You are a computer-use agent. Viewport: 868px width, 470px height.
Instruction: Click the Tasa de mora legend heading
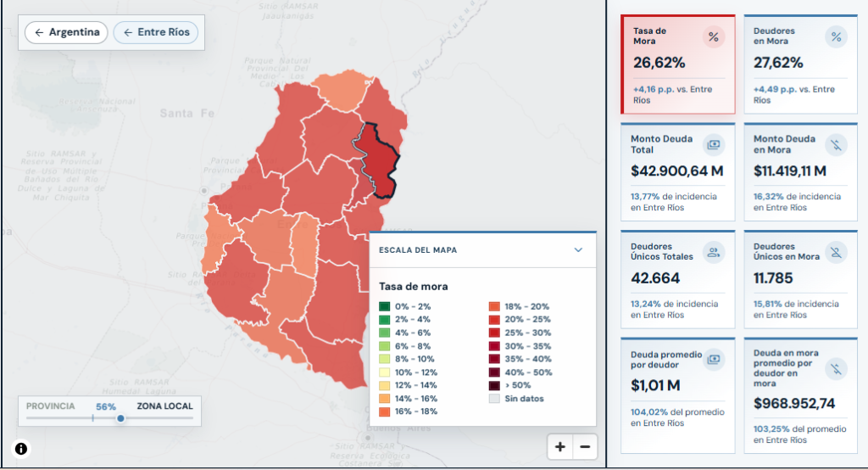tap(414, 287)
